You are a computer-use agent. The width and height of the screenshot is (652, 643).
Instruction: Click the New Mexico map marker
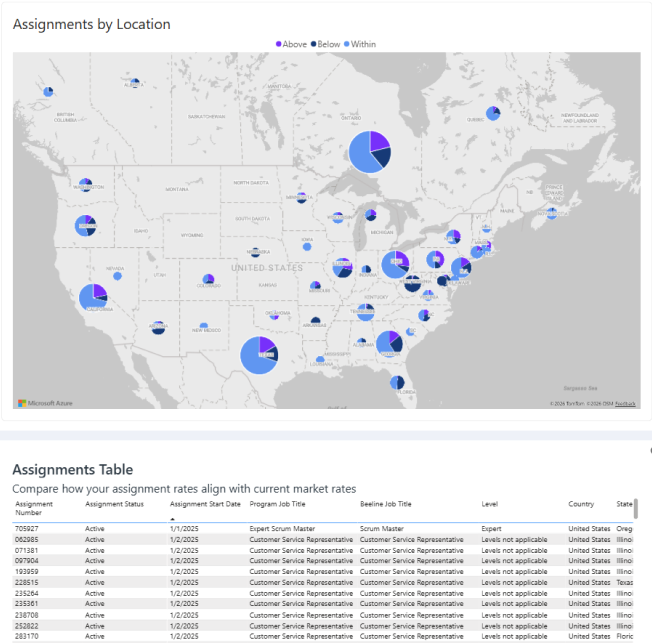coord(204,326)
